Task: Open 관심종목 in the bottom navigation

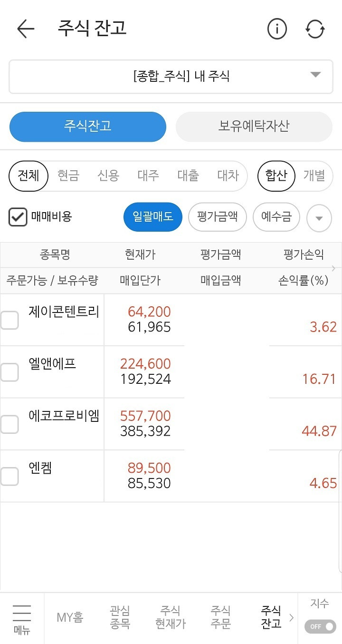Action: (120, 617)
